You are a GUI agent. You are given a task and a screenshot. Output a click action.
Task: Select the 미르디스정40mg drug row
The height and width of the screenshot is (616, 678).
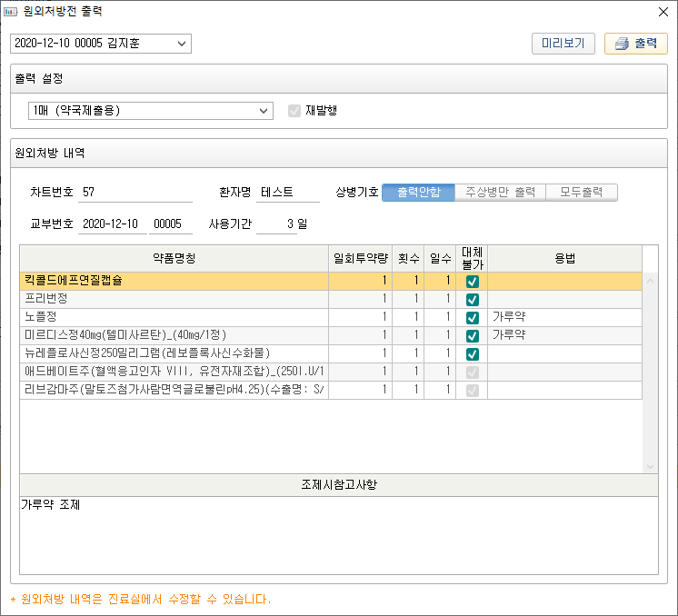[173, 335]
